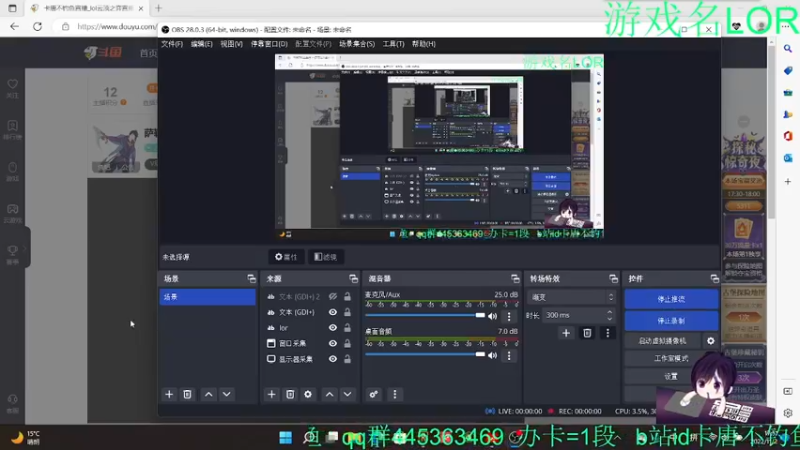Open OBS 设置 settings button
Screen dimensions: 800x450
click(671, 377)
